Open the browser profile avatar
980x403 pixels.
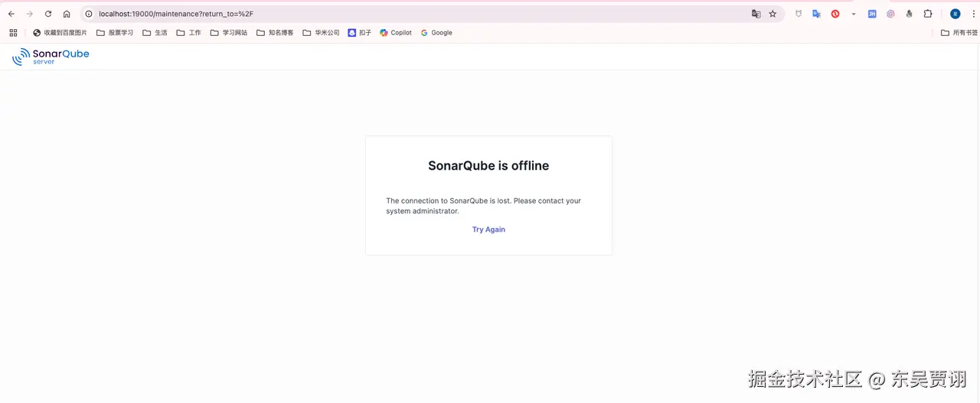click(x=955, y=14)
